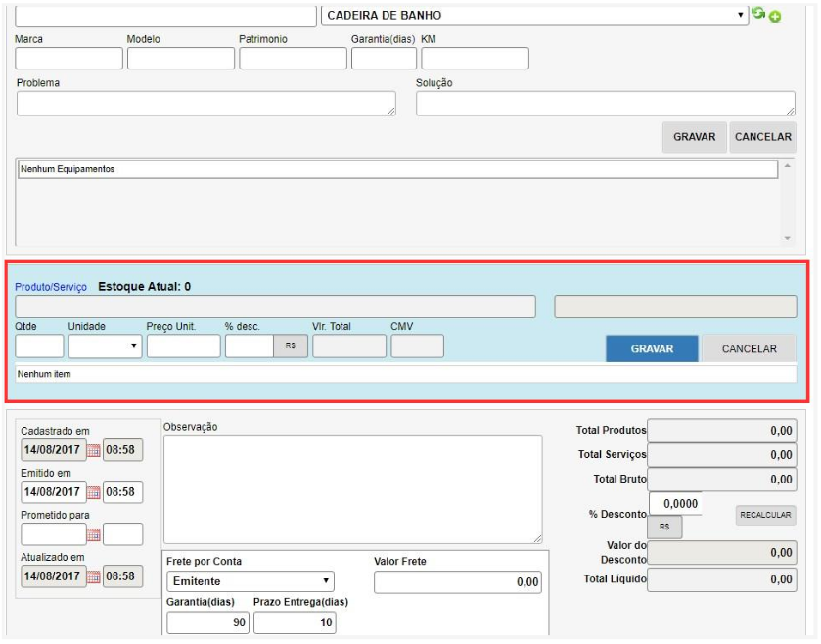821x644 pixels.
Task: Open calendar picker for Cadastrado em date
Action: click(94, 451)
